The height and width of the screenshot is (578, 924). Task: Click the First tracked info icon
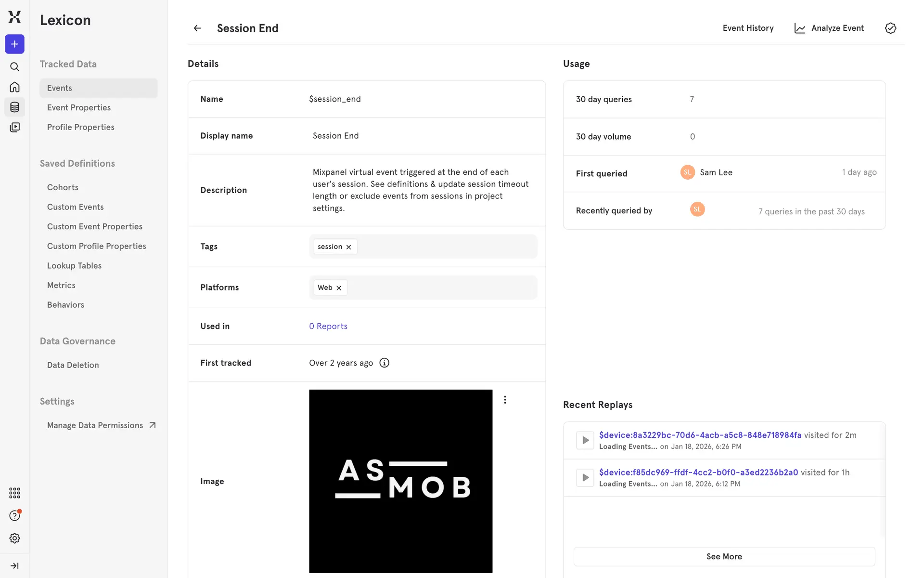pyautogui.click(x=384, y=363)
